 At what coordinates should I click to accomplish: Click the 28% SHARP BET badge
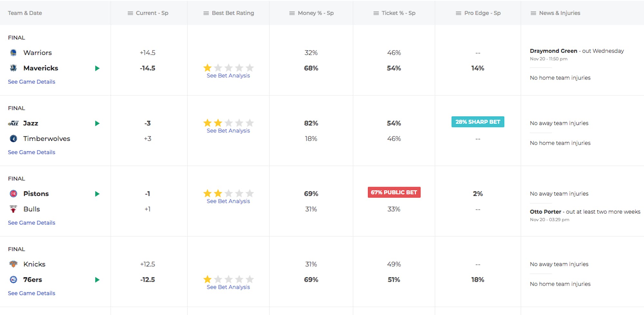478,122
